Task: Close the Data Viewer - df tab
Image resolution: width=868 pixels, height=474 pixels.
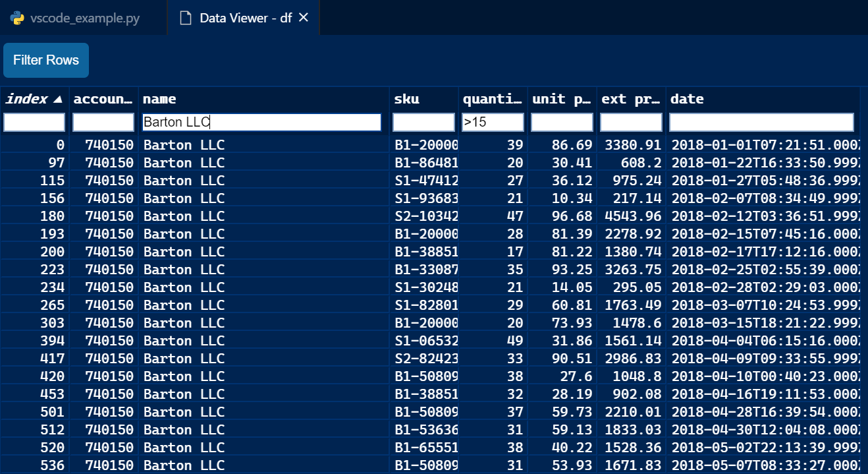Action: pyautogui.click(x=302, y=18)
